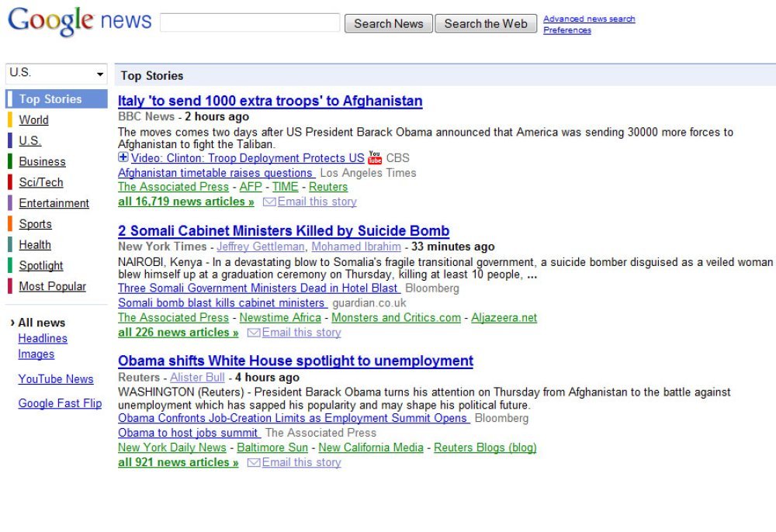Image resolution: width=776 pixels, height=532 pixels.
Task: Click envelope icon under the Afghanistan story
Action: 269,202
